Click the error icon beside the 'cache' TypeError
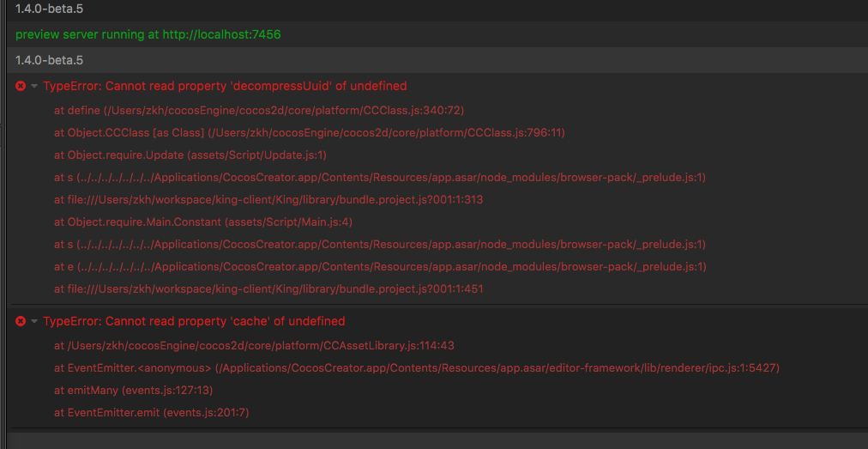Image resolution: width=868 pixels, height=449 pixels. point(21,321)
